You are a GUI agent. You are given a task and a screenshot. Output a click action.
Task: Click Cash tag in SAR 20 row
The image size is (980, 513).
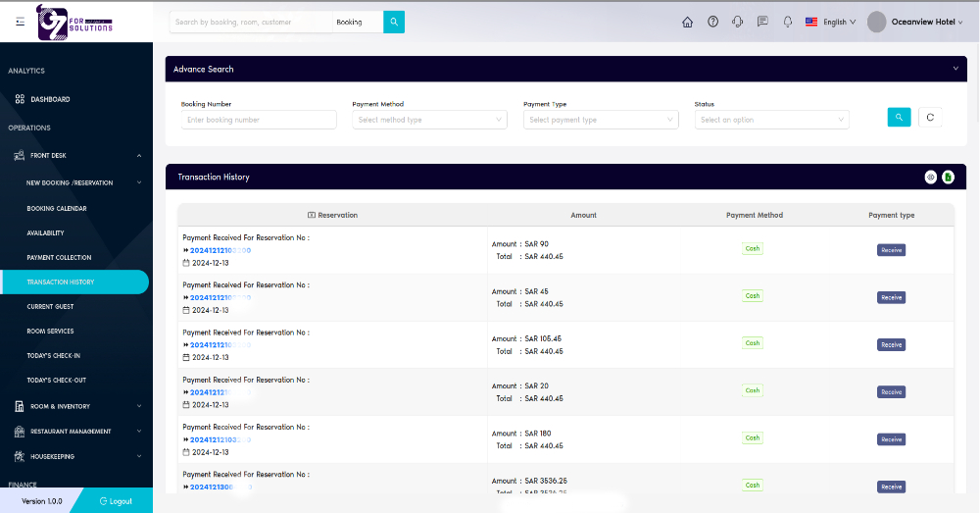point(753,390)
